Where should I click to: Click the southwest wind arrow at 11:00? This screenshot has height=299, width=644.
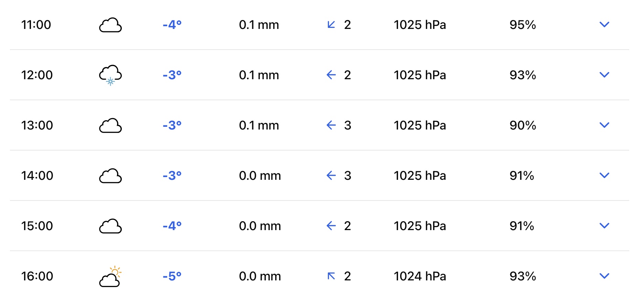(331, 25)
